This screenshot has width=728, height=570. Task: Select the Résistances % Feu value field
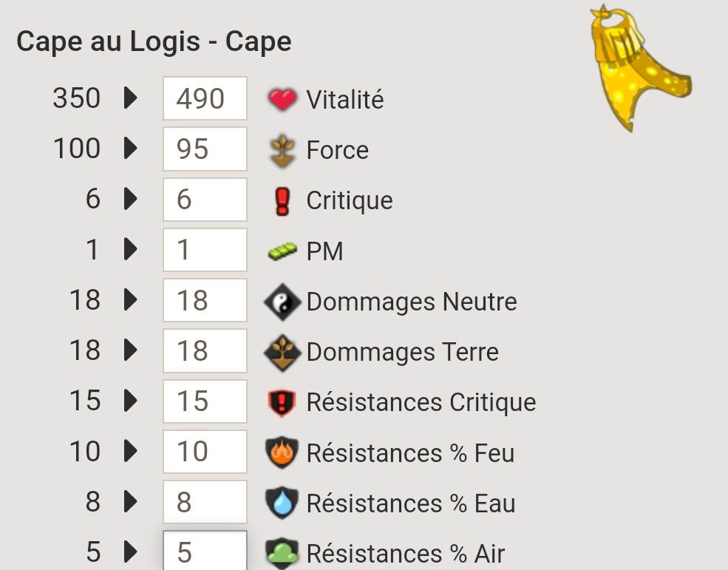pos(205,452)
